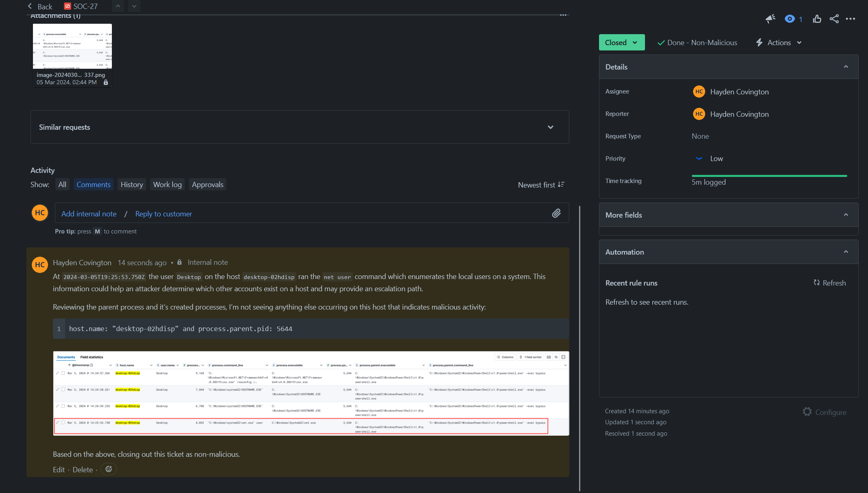The width and height of the screenshot is (868, 493).
Task: Switch to the History activity tab
Action: pyautogui.click(x=131, y=184)
